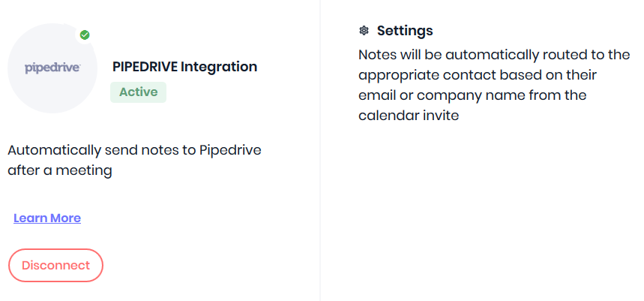The height and width of the screenshot is (301, 644).
Task: Click the green Active status badge
Action: tap(139, 92)
